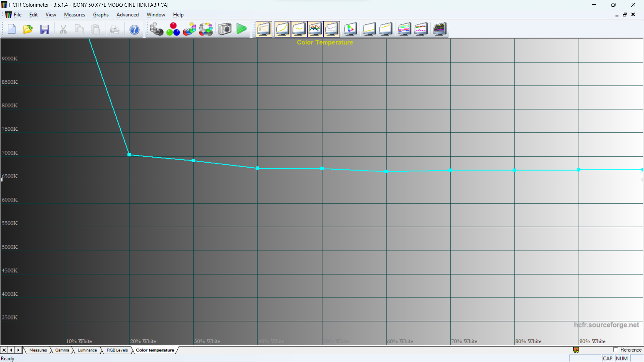Click the Color Temperature graph title
The width and height of the screenshot is (644, 362).
[x=325, y=43]
